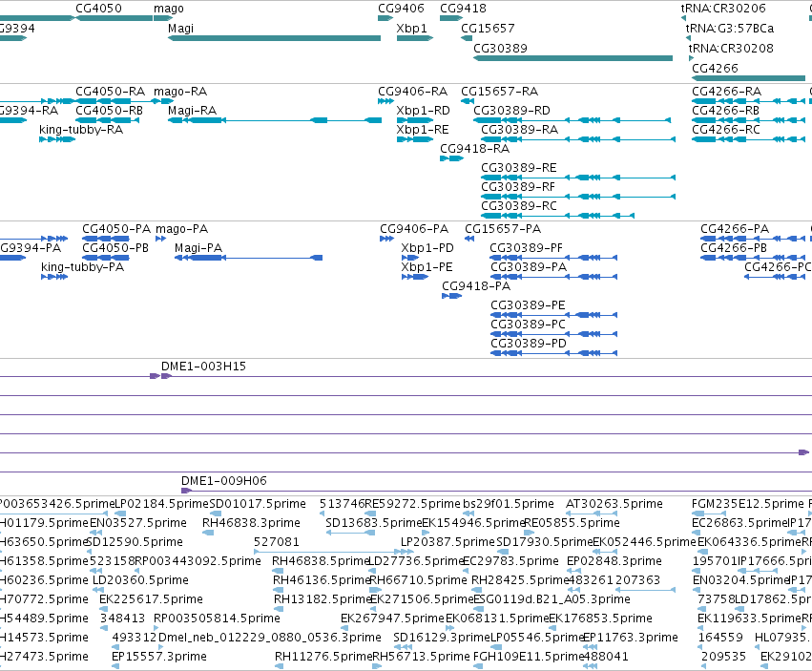Open the CG4266-PC protein label
812x671 pixels.
tap(778, 267)
